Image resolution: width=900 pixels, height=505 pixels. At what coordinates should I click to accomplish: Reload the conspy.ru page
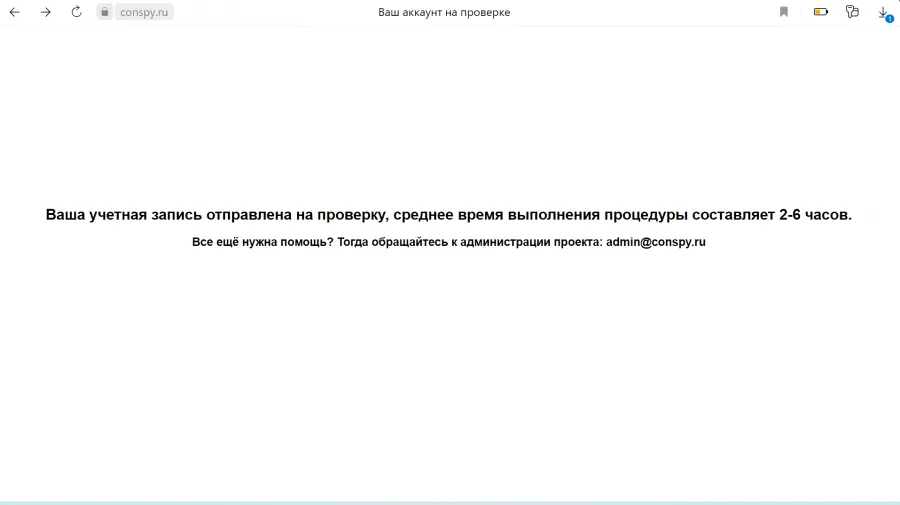(x=76, y=12)
